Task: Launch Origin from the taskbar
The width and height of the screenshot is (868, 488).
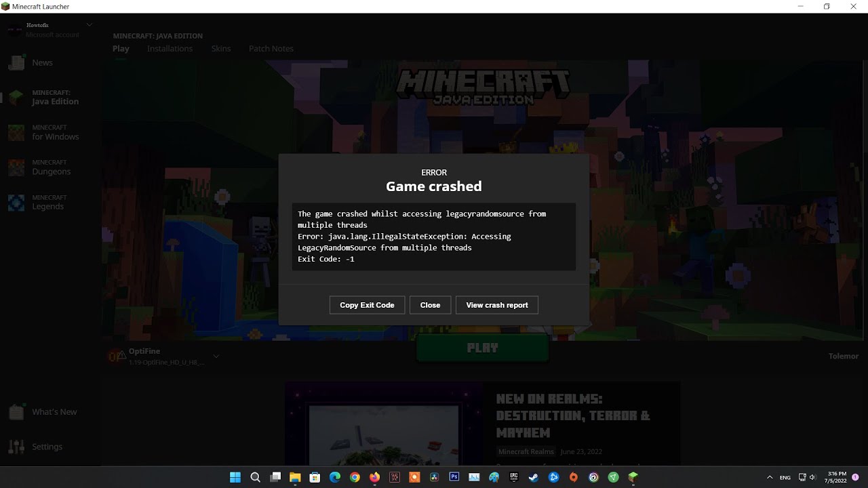Action: click(574, 477)
